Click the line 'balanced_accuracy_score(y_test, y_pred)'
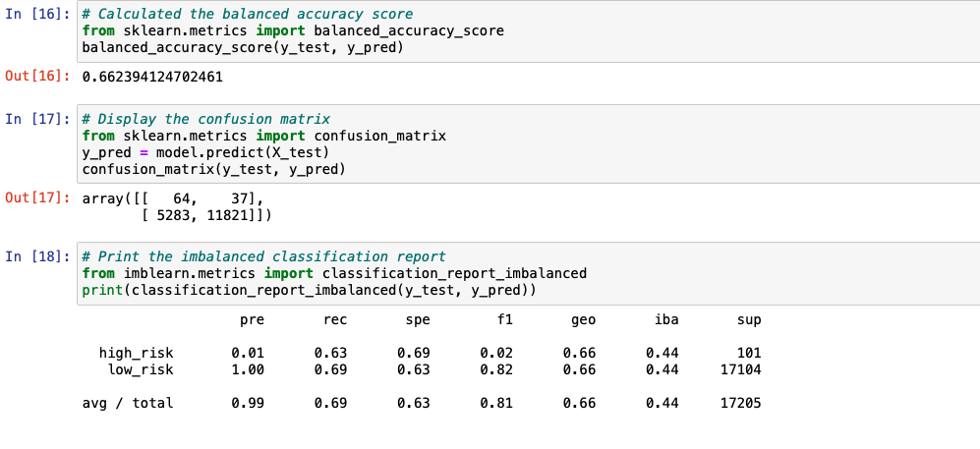This screenshot has width=980, height=449. (243, 47)
